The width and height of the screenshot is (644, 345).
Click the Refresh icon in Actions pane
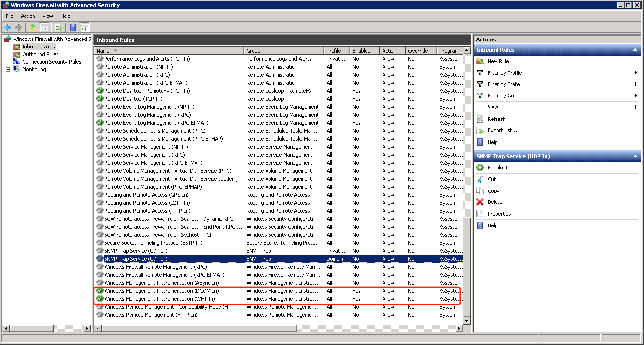pos(480,119)
